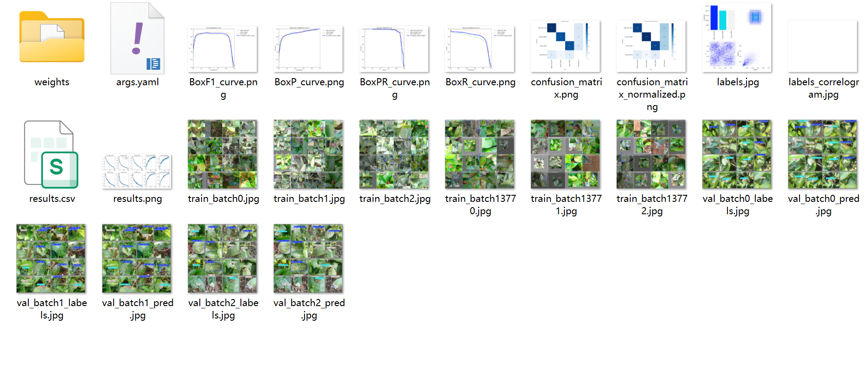This screenshot has height=379, width=868.
Task: Click the 'train_batch0.jpg' file name text
Action: [x=223, y=199]
